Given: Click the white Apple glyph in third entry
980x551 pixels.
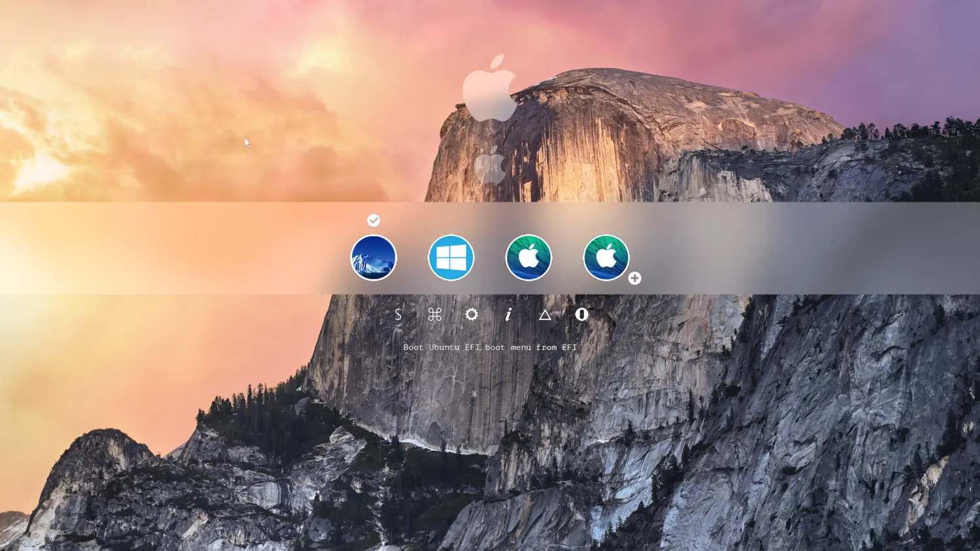Looking at the screenshot, I should pos(529,257).
